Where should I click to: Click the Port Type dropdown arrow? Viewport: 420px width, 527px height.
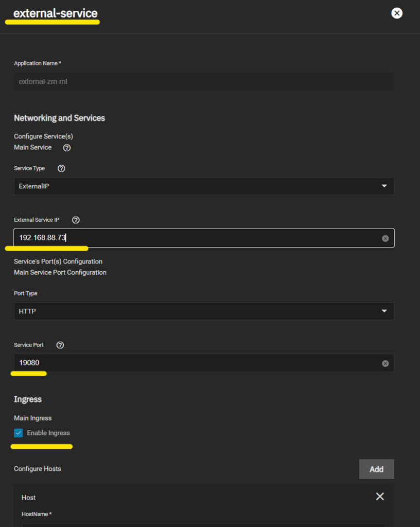click(384, 311)
